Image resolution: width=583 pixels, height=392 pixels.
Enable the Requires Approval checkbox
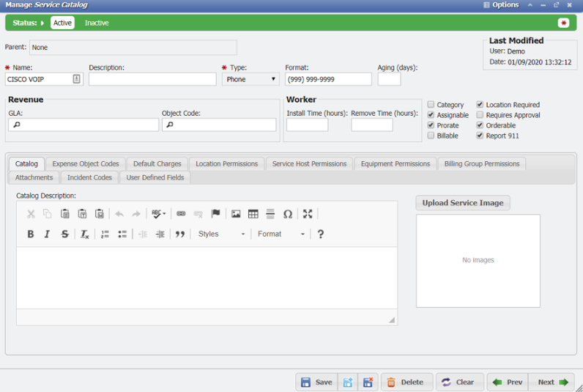click(x=480, y=115)
